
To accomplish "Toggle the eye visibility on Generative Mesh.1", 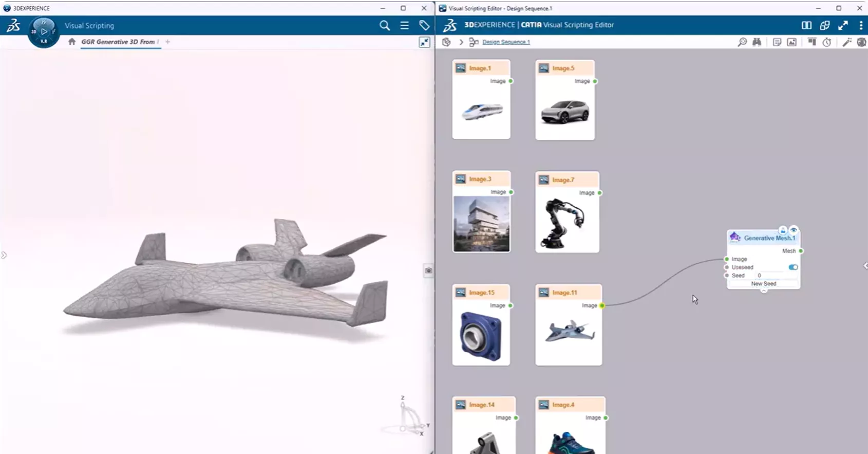I will (794, 230).
